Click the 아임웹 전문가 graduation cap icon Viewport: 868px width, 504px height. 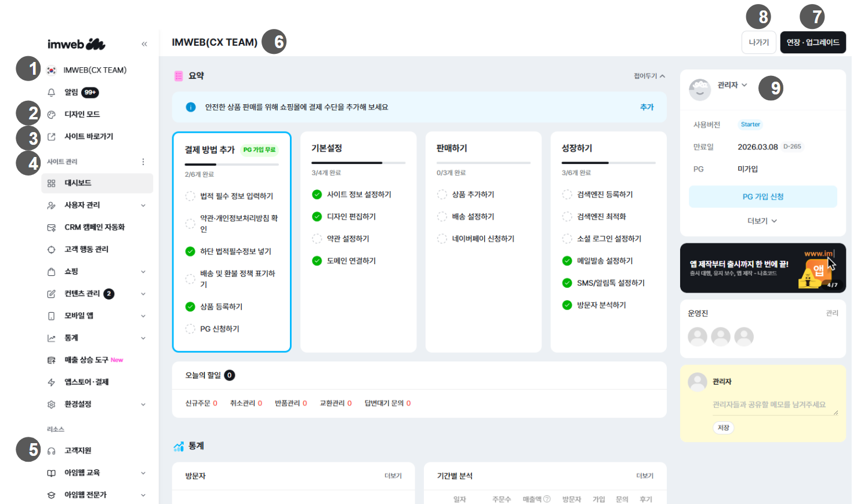pyautogui.click(x=52, y=495)
